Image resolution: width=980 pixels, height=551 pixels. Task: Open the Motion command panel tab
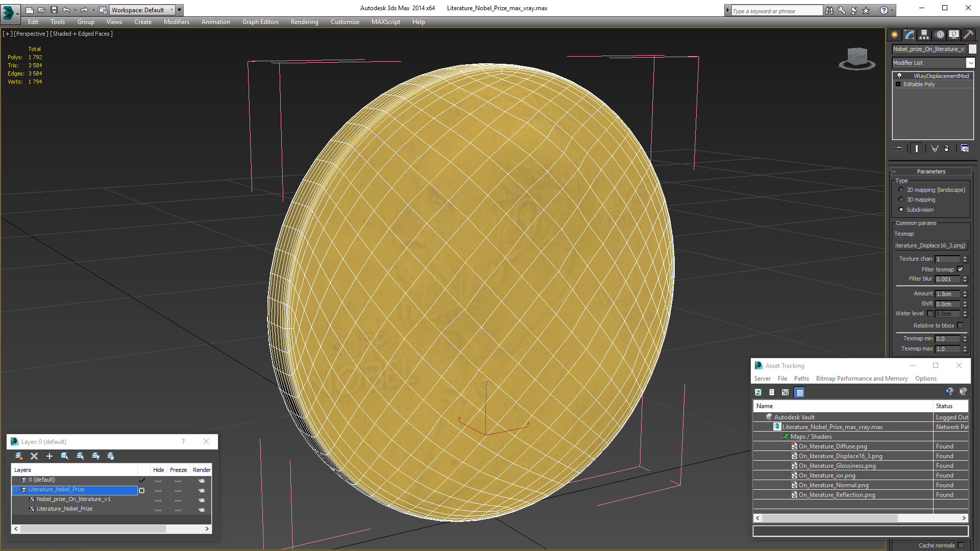click(940, 35)
